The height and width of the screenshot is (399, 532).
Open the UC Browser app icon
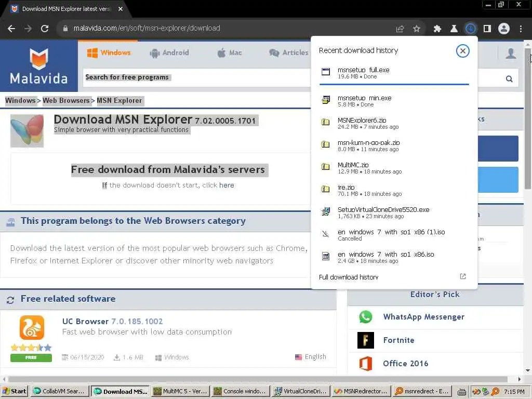coord(32,327)
